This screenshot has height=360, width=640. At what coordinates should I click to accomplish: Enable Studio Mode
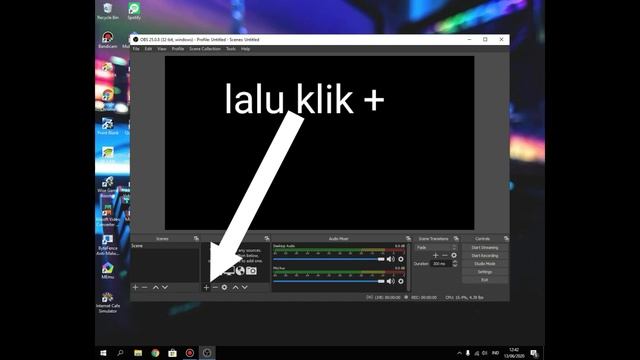tap(485, 264)
